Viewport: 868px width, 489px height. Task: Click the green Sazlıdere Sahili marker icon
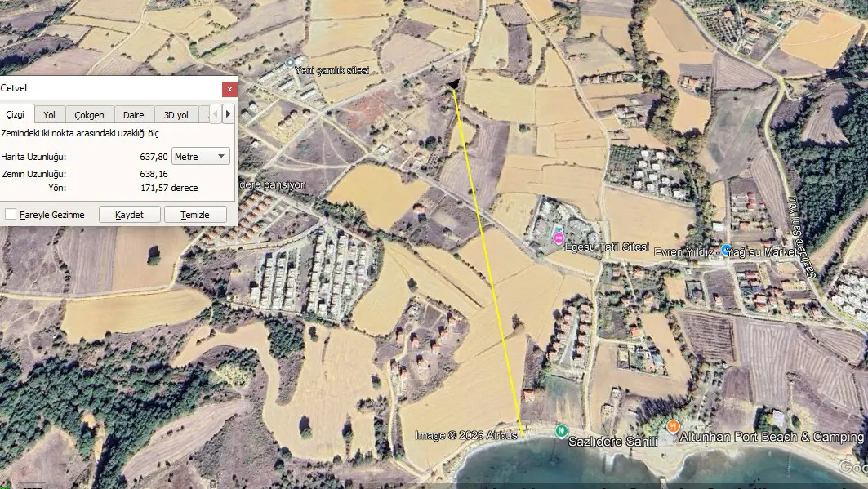coord(561,431)
